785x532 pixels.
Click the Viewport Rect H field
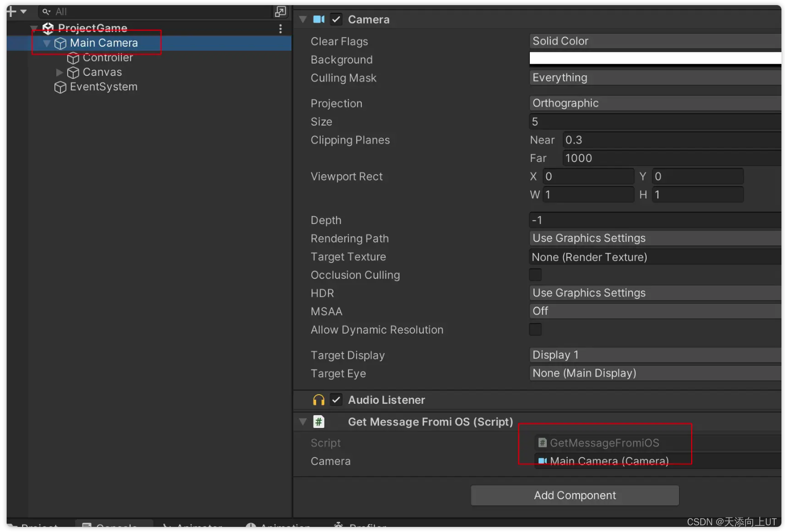[697, 195]
